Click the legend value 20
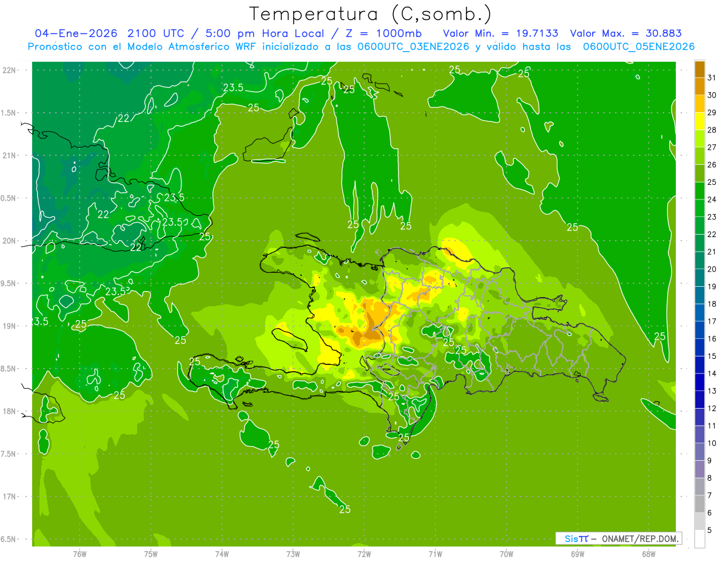The image size is (728, 562). (712, 269)
